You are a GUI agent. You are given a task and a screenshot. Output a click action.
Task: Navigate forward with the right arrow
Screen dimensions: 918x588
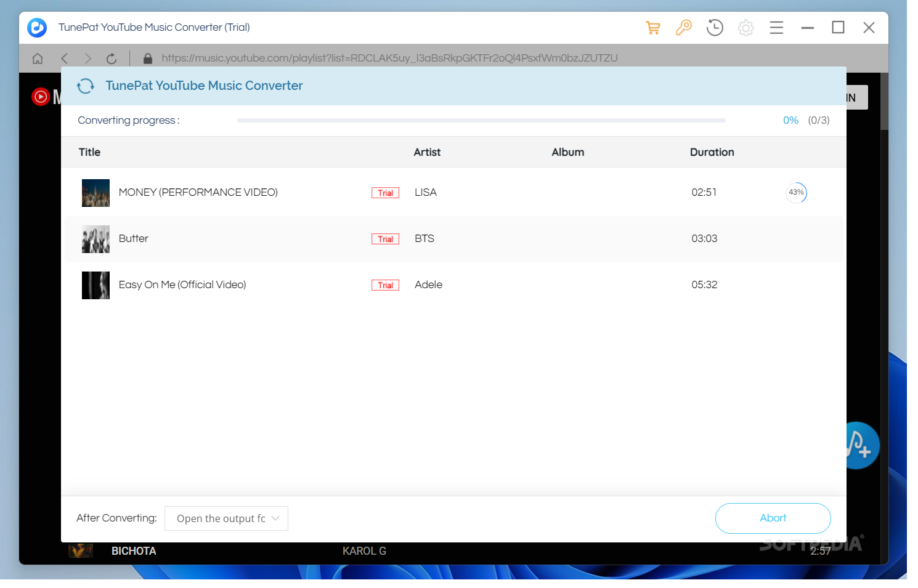[88, 58]
